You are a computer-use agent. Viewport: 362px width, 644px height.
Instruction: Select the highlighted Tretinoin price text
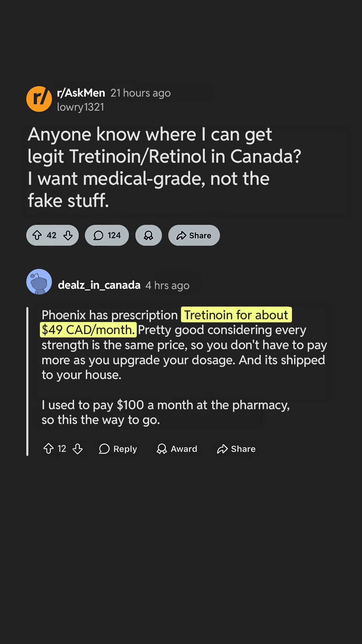(x=166, y=322)
